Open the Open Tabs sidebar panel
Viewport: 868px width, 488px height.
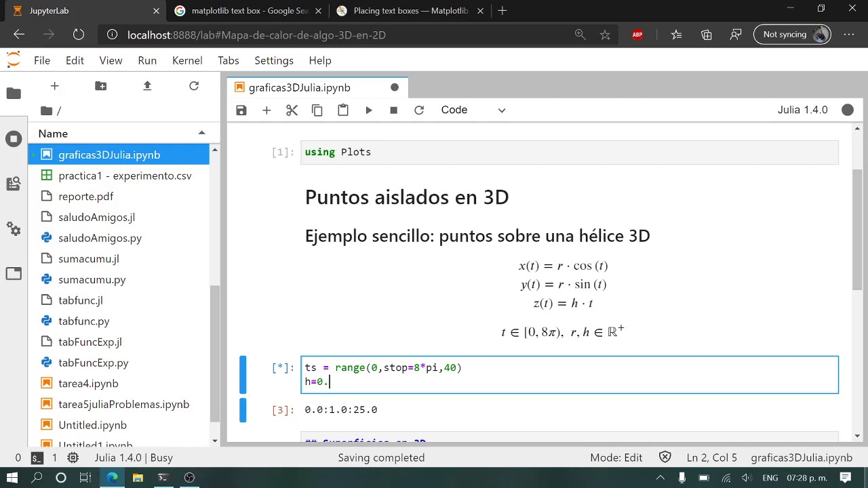[14, 274]
